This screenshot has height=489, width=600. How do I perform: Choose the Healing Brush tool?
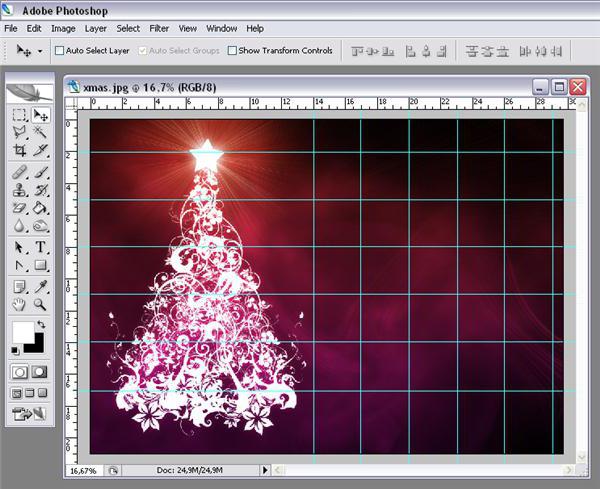click(19, 172)
